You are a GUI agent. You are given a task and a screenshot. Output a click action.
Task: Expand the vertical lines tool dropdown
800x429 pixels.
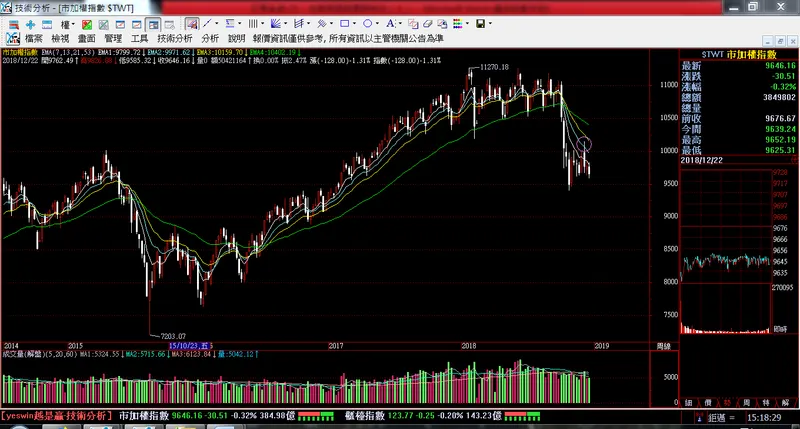click(262, 23)
